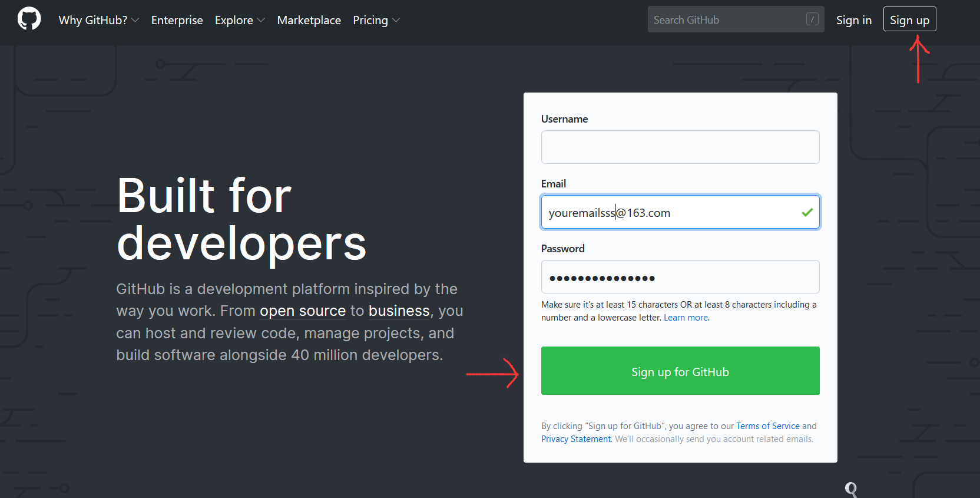The image size is (980, 498).
Task: Click the '40 million developers' text
Action: (x=367, y=355)
